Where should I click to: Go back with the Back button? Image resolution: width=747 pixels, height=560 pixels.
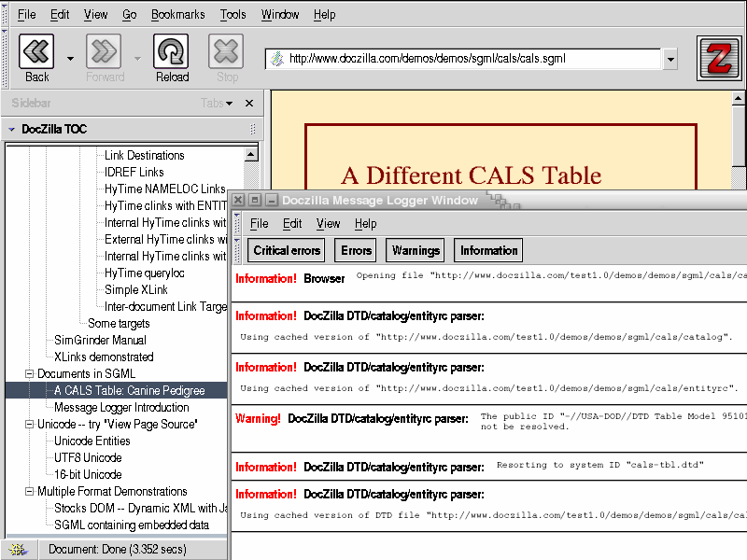[36, 58]
